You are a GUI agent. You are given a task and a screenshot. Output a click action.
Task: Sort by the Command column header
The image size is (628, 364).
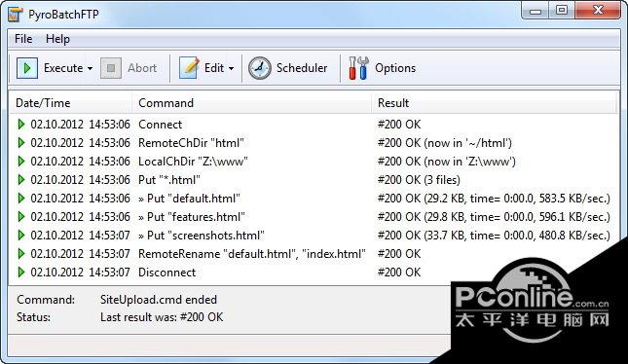(251, 103)
